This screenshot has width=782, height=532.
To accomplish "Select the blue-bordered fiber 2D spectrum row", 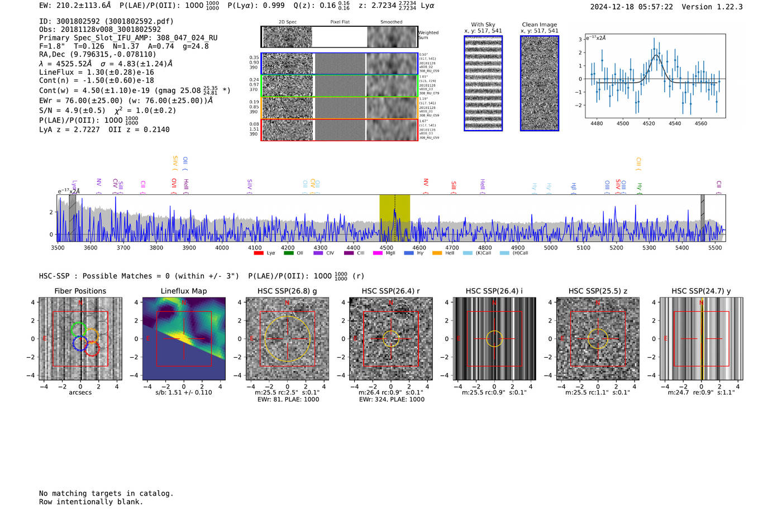I will tap(339, 64).
